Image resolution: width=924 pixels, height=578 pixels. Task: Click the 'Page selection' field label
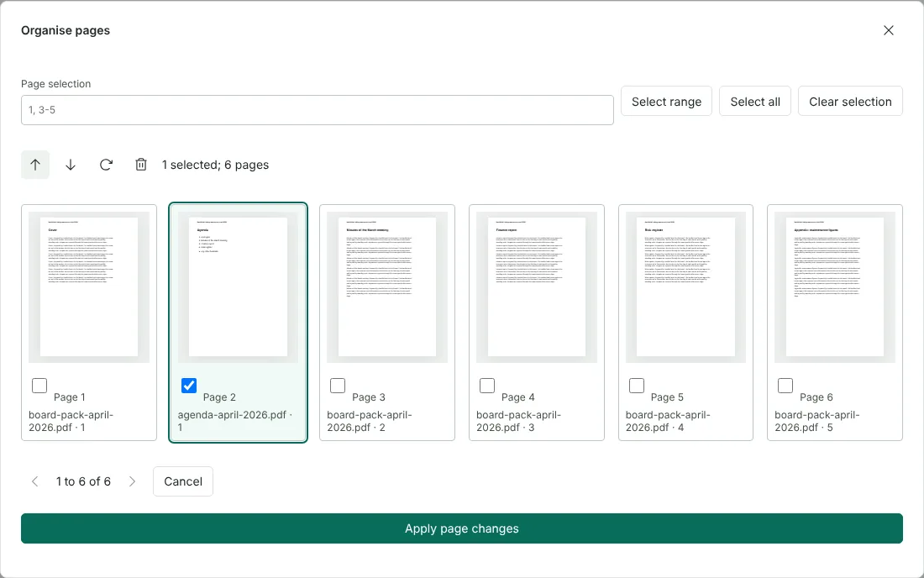(x=56, y=84)
